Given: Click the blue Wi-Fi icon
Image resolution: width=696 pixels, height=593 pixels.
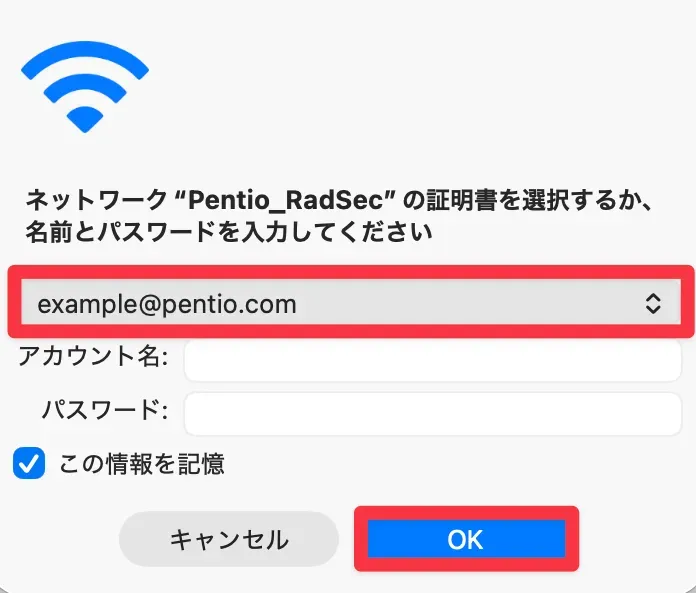Looking at the screenshot, I should [x=84, y=85].
